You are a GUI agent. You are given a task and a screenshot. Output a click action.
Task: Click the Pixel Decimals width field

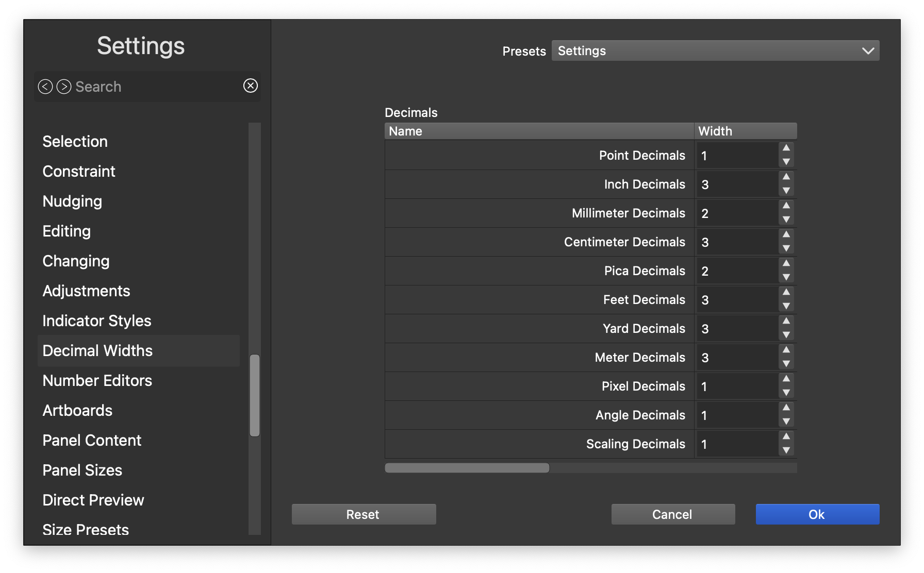[x=736, y=386]
